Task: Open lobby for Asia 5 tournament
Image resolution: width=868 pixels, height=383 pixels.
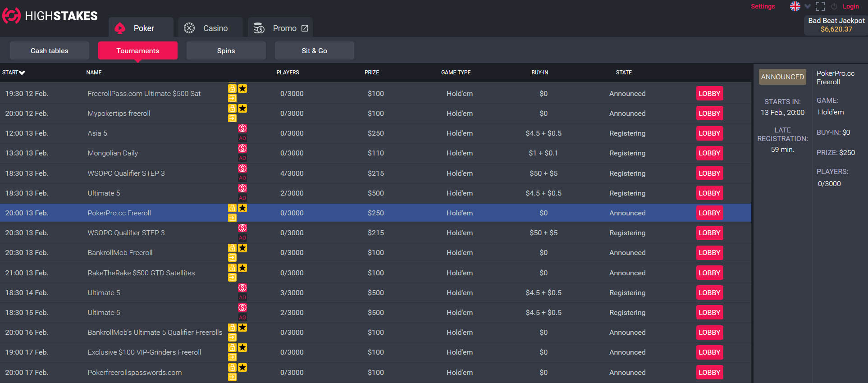Action: point(709,133)
